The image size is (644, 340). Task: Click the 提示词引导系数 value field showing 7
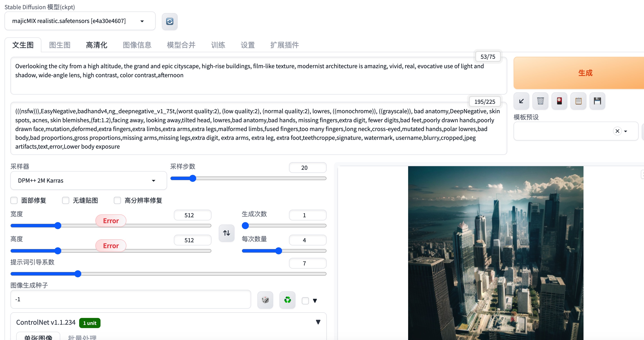pyautogui.click(x=308, y=263)
